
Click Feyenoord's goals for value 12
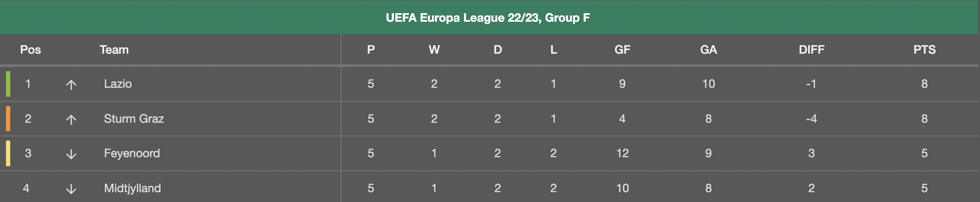622,153
